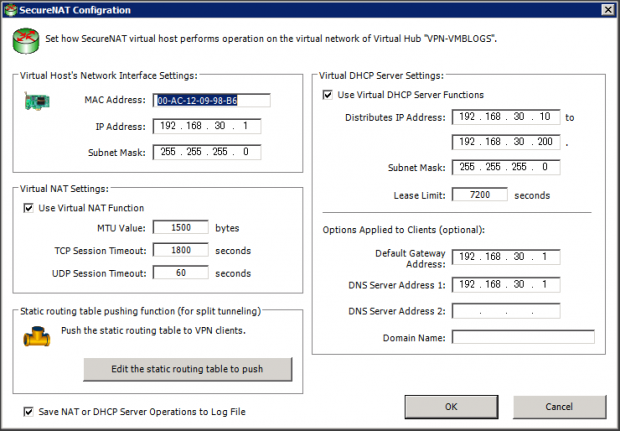This screenshot has width=620, height=431.
Task: Click the DNS Server Address 1 field
Action: (x=506, y=285)
